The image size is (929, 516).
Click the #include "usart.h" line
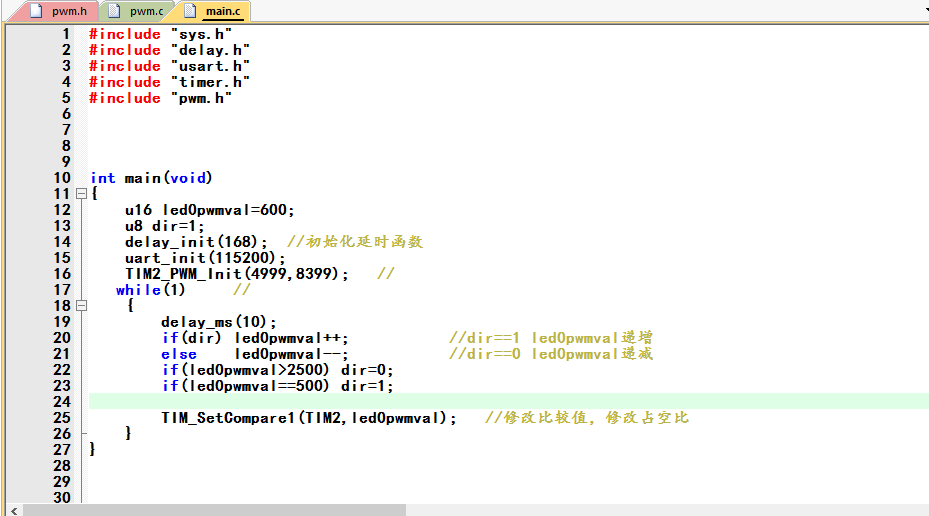coord(169,66)
